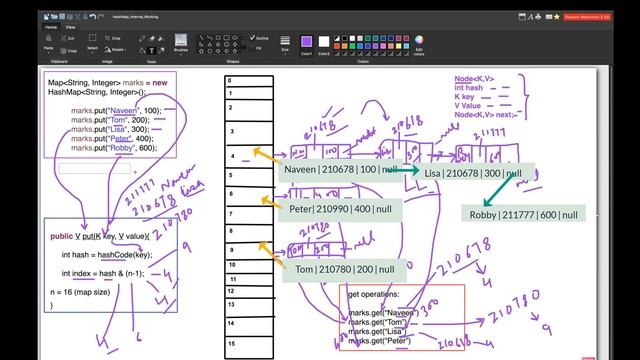This screenshot has height=360, width=640.
Task: Choose the yellow color swatch
Action: tap(398, 46)
